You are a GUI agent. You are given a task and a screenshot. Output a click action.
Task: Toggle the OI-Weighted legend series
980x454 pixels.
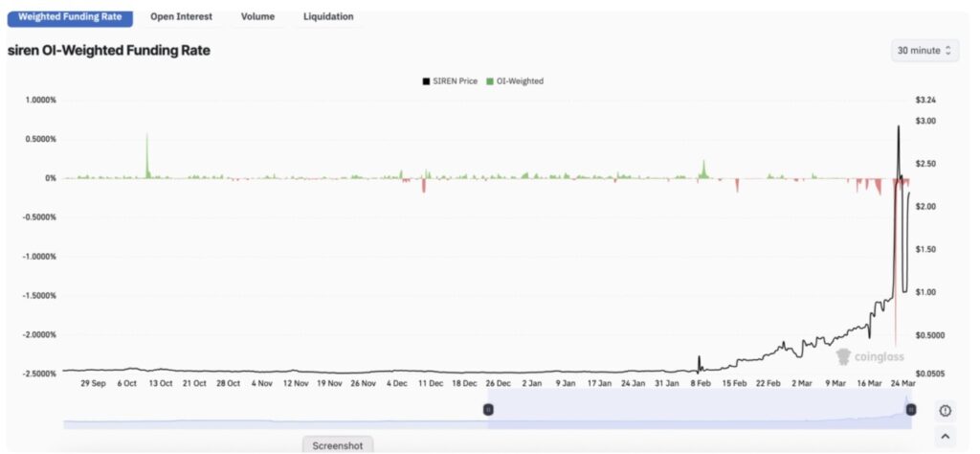[x=520, y=81]
